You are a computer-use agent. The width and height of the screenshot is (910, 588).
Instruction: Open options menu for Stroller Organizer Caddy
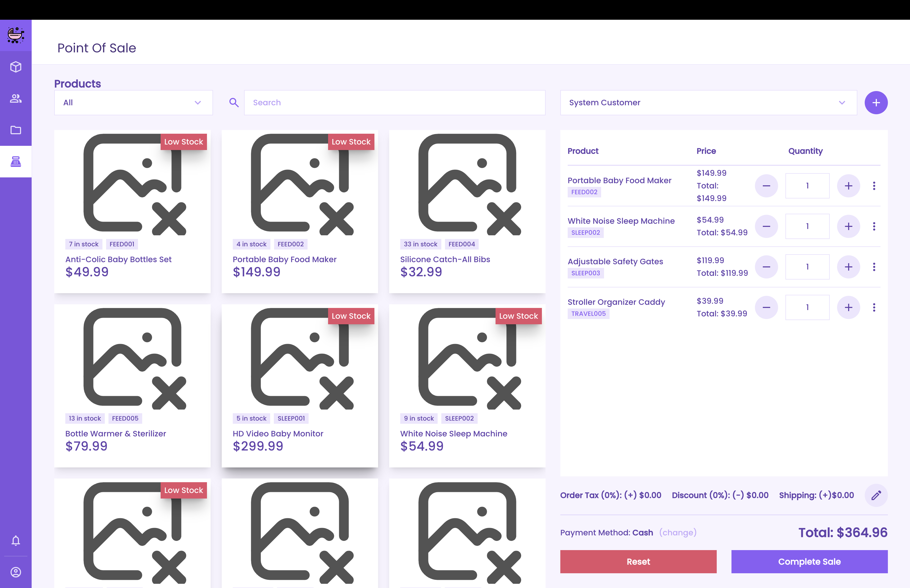click(x=874, y=307)
